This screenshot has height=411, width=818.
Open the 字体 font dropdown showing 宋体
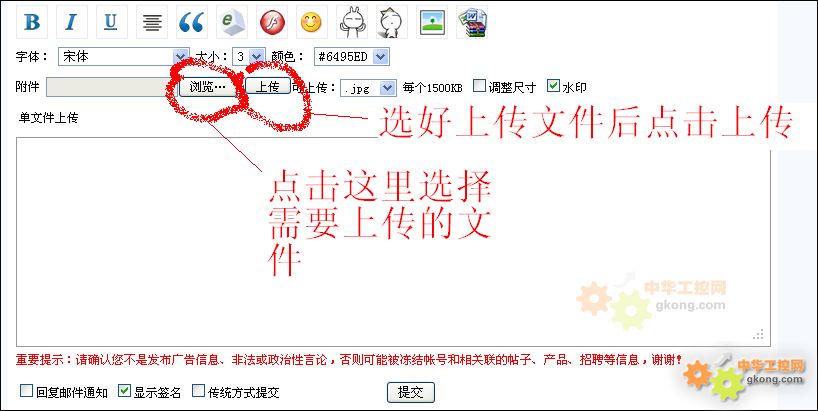tap(124, 56)
